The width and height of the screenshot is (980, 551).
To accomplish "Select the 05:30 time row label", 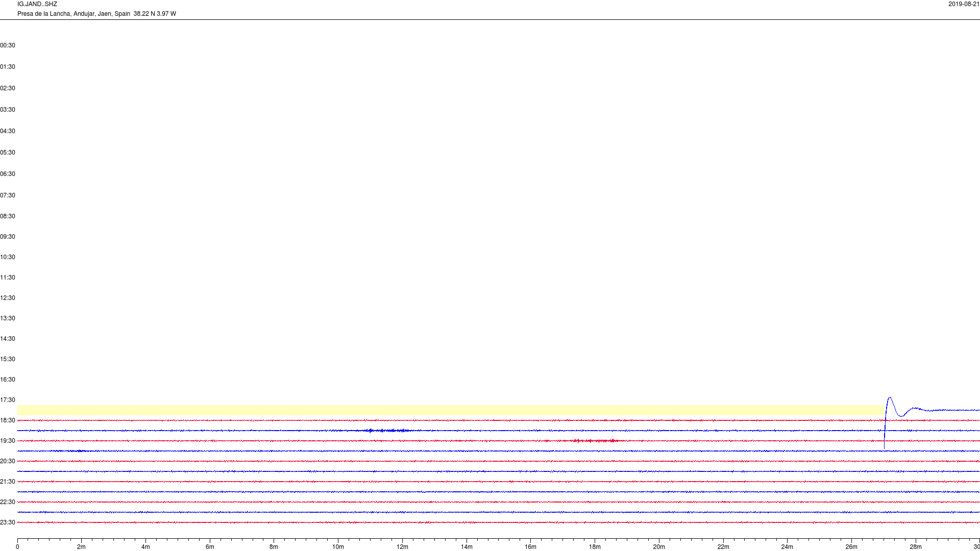I will pos(8,153).
